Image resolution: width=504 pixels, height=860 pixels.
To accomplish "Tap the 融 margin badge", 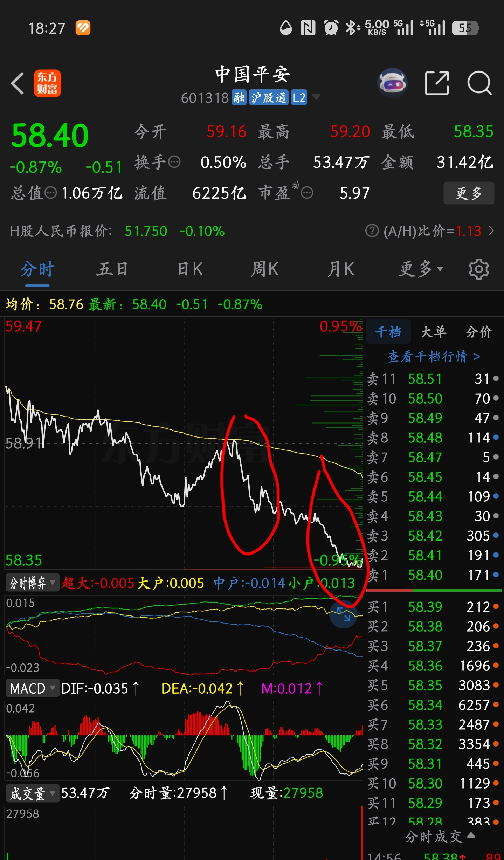I will (239, 97).
